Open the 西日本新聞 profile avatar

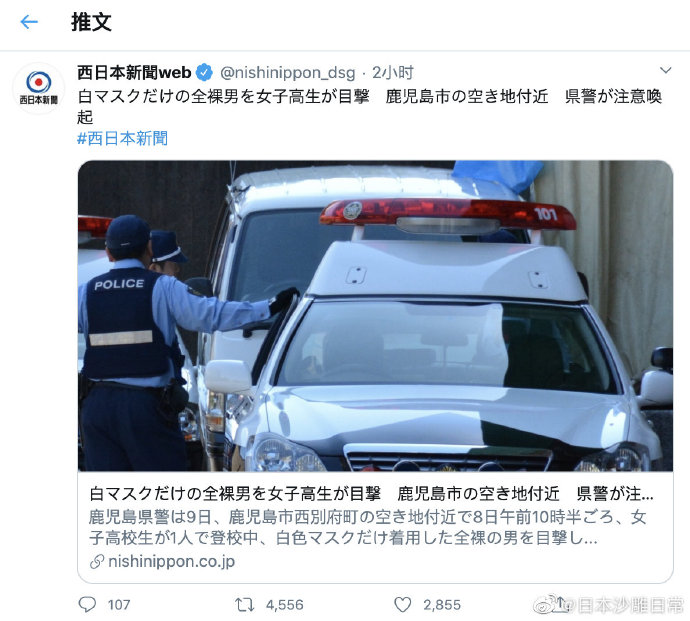click(x=39, y=88)
